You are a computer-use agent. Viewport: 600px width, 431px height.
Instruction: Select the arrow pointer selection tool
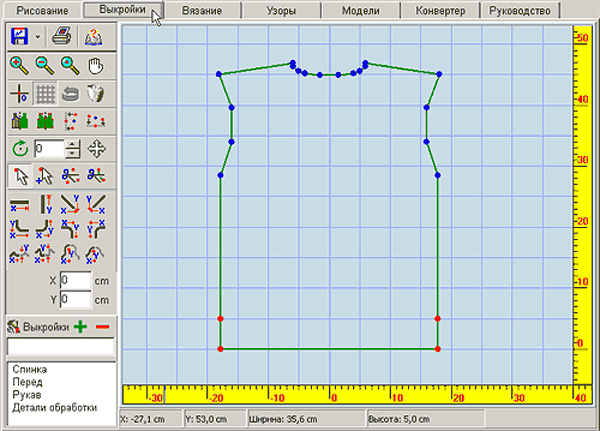coord(20,176)
